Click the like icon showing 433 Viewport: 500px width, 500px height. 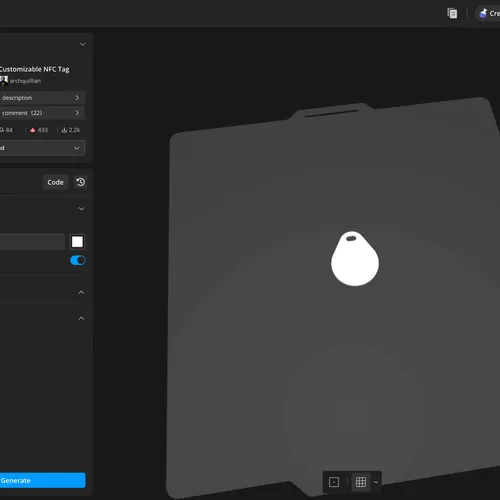33,130
